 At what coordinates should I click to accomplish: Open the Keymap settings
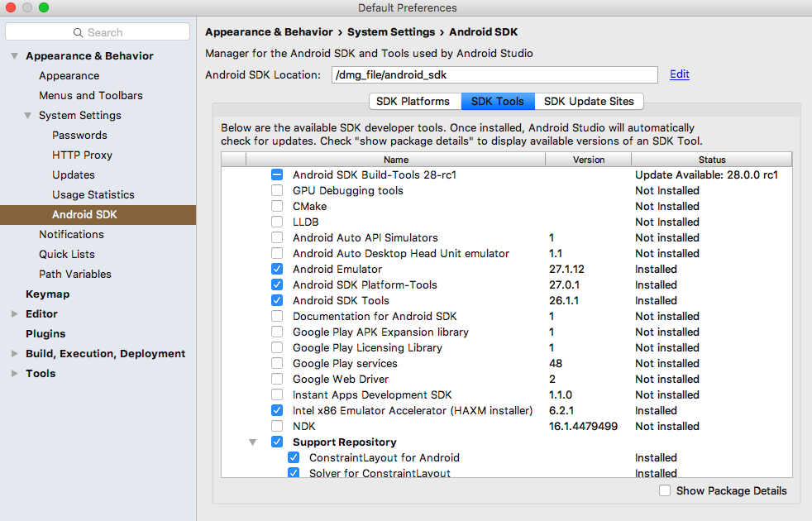click(x=48, y=294)
